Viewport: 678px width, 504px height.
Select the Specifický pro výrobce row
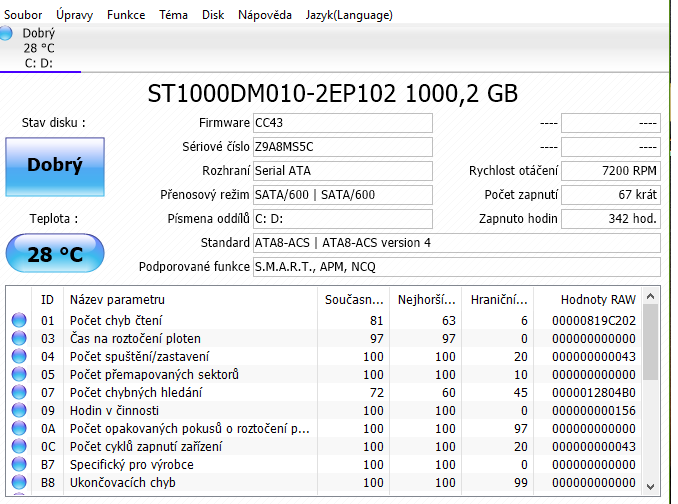(324, 465)
